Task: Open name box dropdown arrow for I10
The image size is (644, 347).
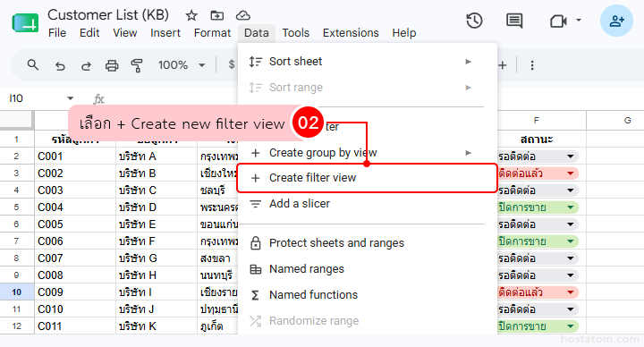Action: click(71, 98)
